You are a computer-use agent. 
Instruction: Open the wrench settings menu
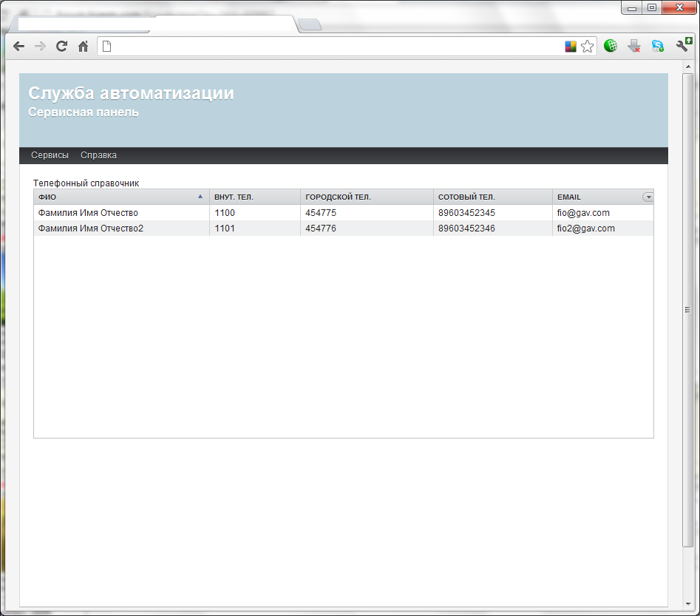(x=683, y=46)
